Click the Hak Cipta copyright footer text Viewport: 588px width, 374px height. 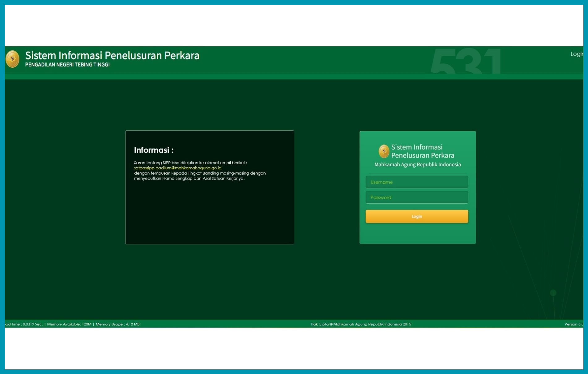[x=360, y=324]
